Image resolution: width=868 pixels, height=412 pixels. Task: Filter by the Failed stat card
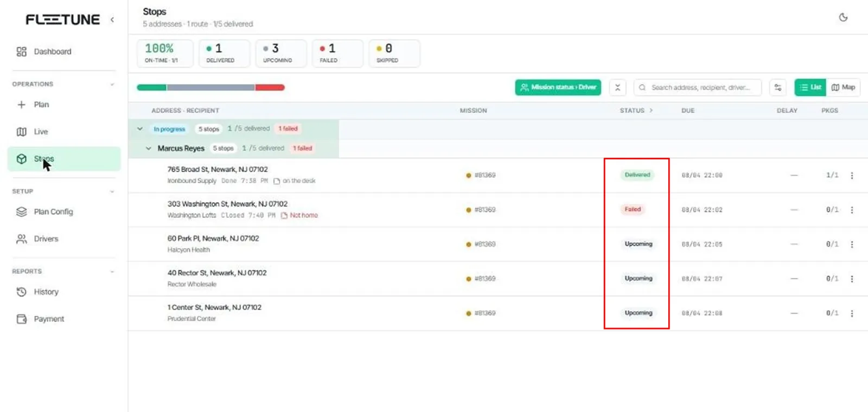(x=337, y=53)
